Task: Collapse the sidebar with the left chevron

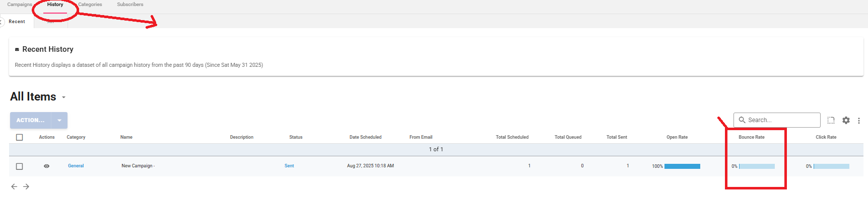Action: 2,22
